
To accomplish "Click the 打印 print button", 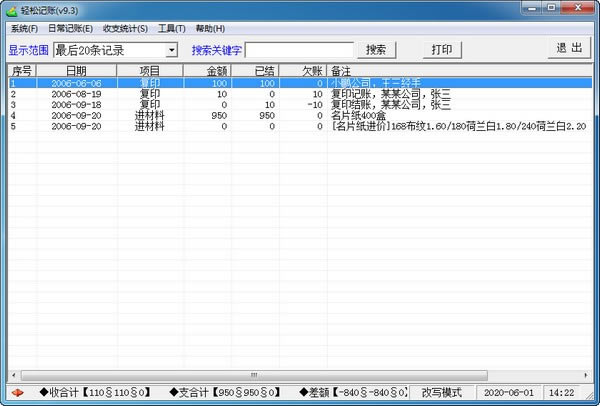I will [x=441, y=50].
